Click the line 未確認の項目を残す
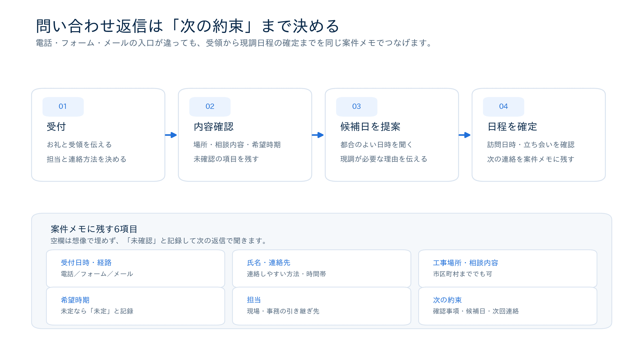Screen dimensions: 644x362 tap(226, 159)
